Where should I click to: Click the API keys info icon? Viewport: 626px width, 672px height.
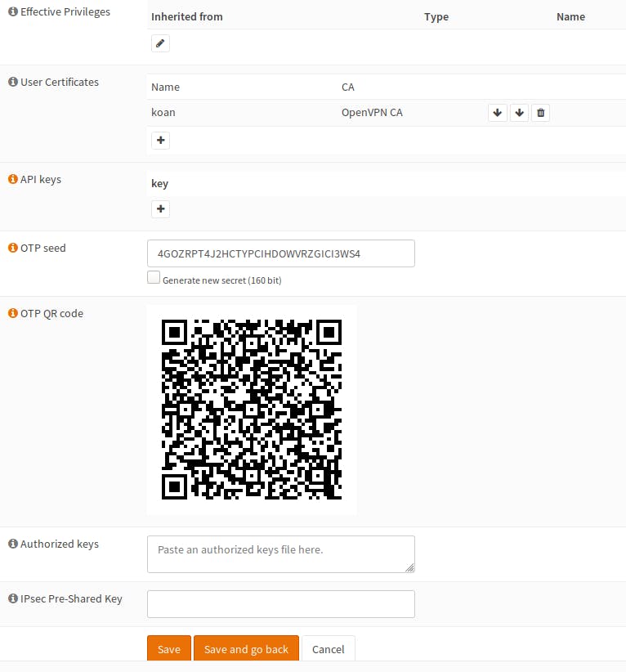[13, 179]
